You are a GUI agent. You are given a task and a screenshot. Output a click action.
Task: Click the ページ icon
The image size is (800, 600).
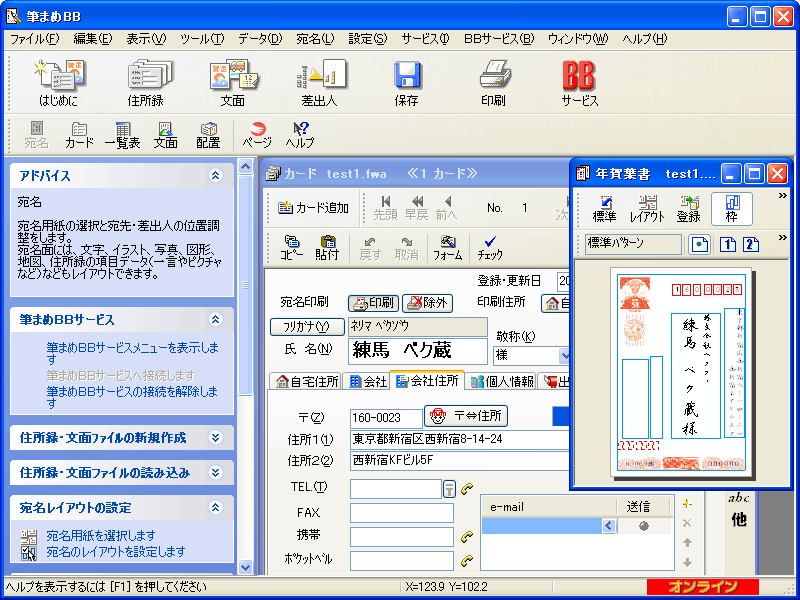257,135
